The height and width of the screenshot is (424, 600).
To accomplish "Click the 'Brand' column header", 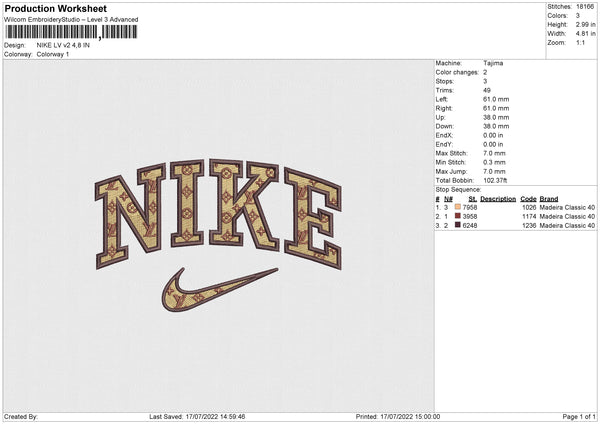I will click(x=549, y=199).
